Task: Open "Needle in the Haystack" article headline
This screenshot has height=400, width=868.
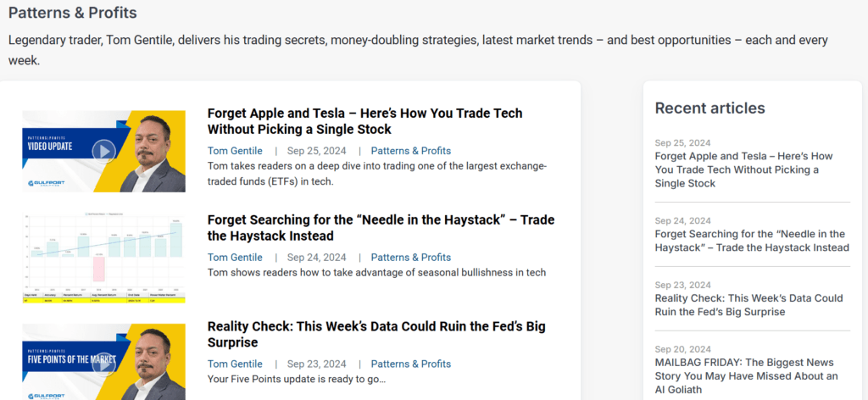Action: [x=381, y=228]
